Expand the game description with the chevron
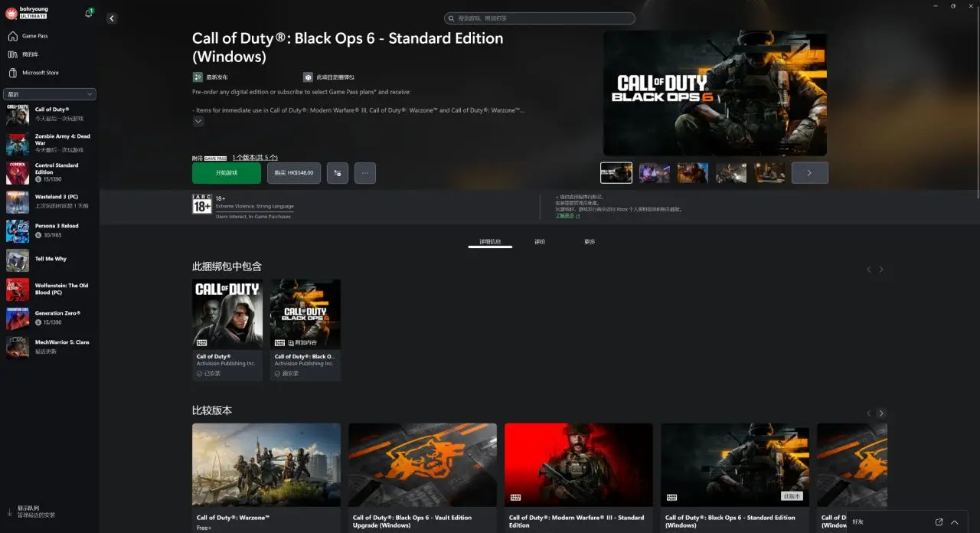 [198, 121]
